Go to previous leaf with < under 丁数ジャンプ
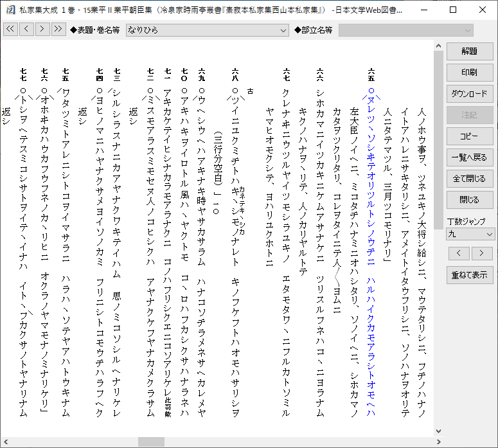 click(x=459, y=253)
